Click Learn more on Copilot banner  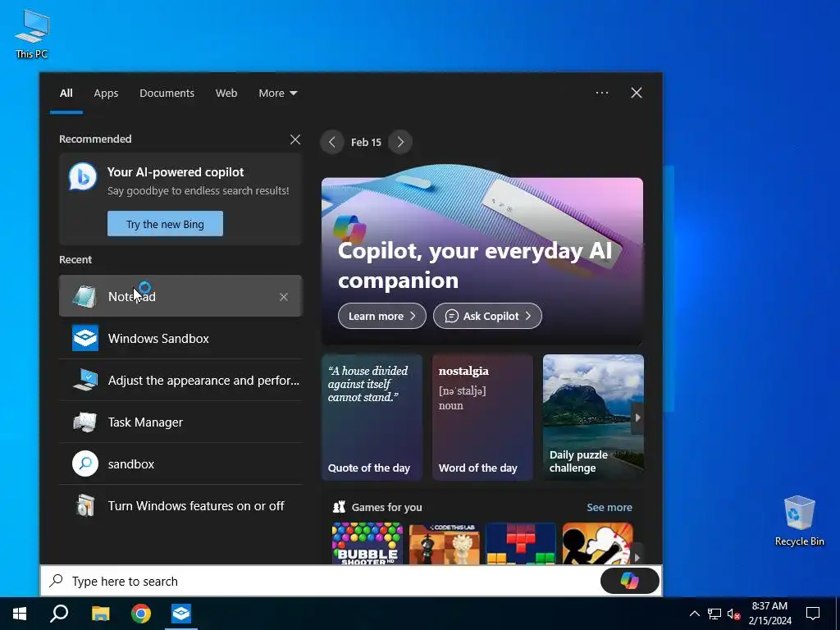(382, 316)
